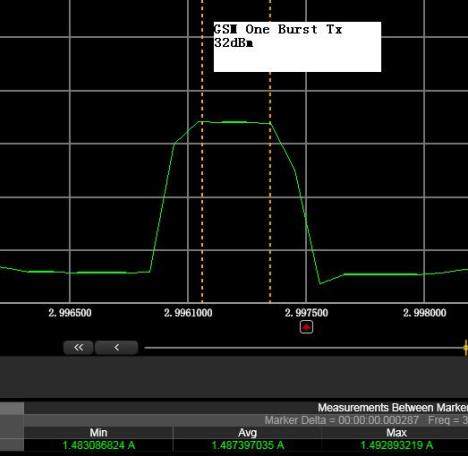Click the 2.998000 time axis label
This screenshot has height=456, width=468.
pos(424,313)
